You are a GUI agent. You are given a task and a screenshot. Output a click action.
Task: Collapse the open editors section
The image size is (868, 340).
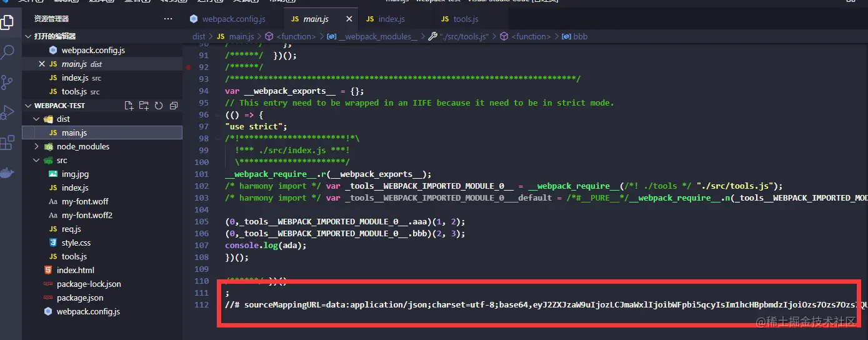28,36
